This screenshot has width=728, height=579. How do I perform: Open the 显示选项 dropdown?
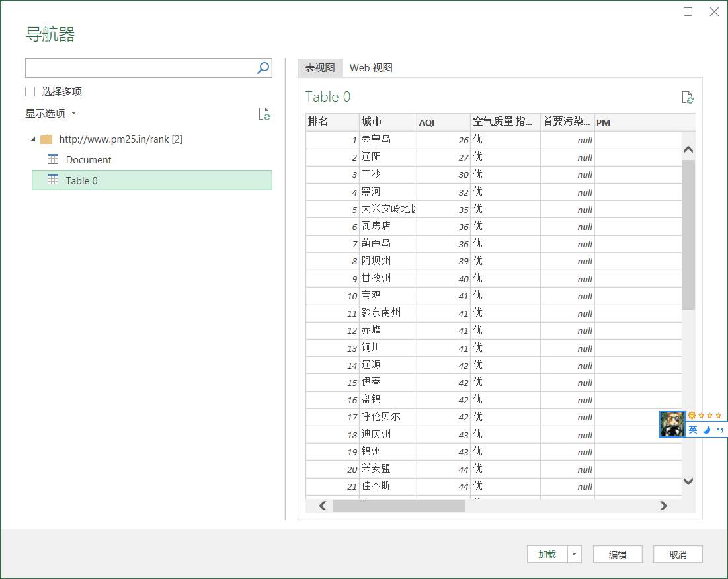pyautogui.click(x=51, y=113)
